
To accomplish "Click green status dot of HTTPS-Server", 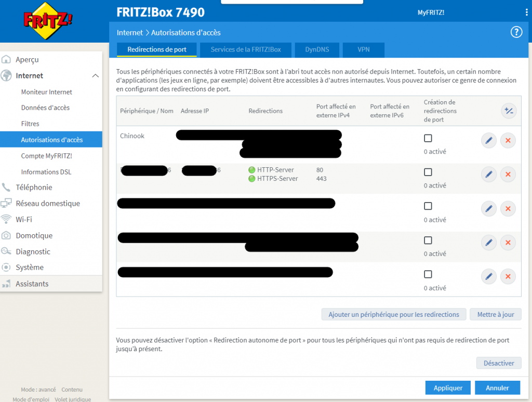I will [x=252, y=179].
